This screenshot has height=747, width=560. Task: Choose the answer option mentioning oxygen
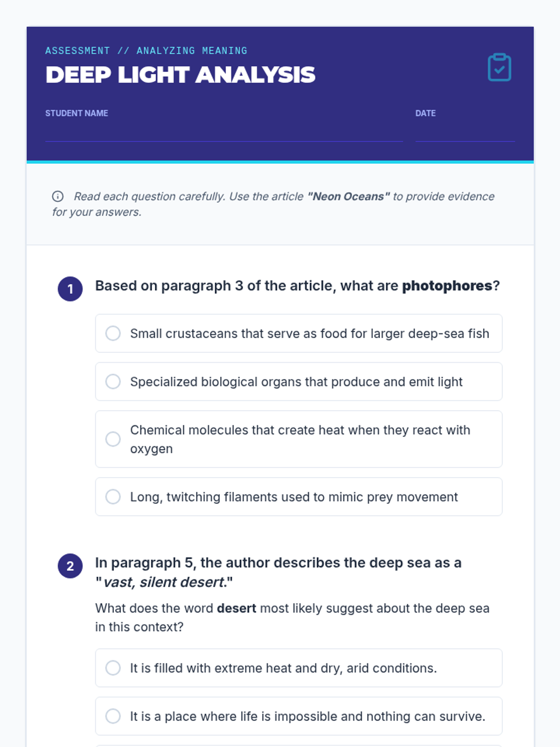point(299,439)
